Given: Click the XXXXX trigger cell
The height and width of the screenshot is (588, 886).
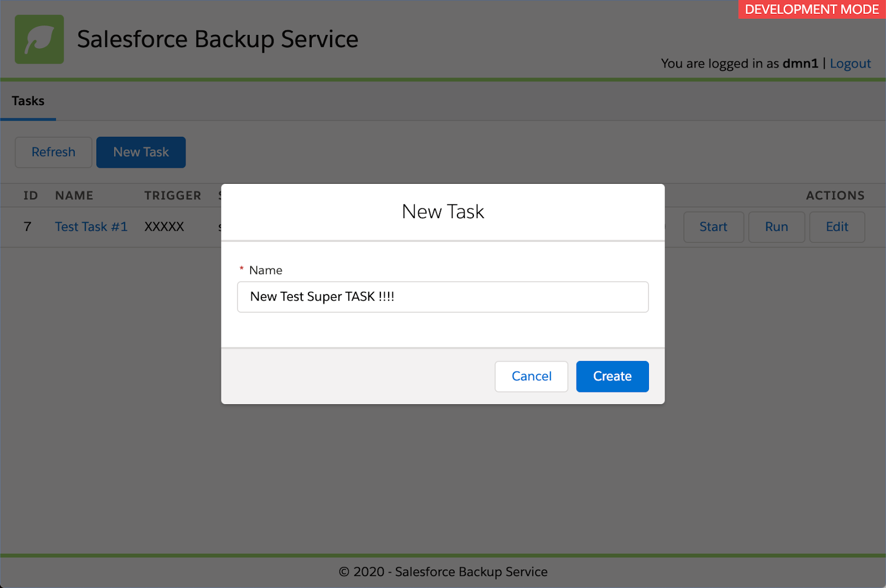Looking at the screenshot, I should point(164,227).
